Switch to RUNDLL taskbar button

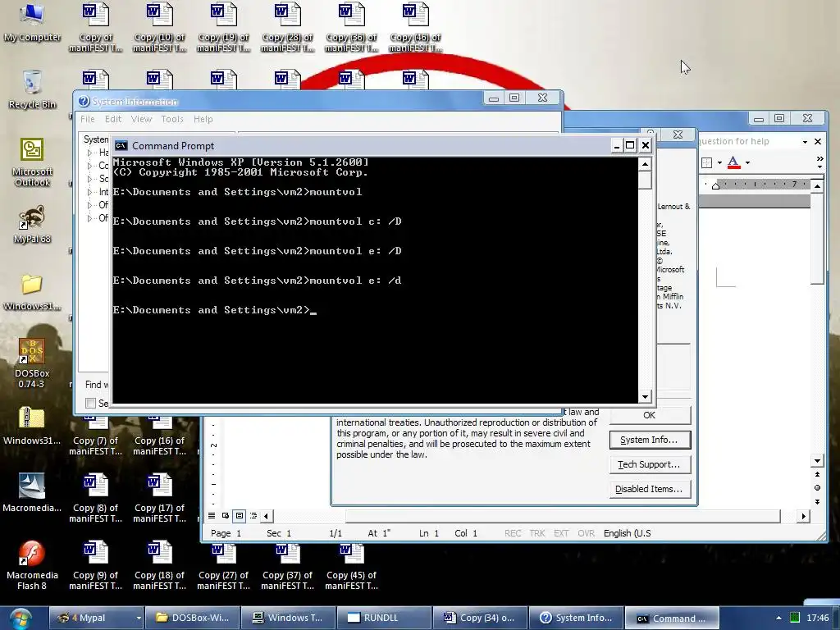(384, 619)
